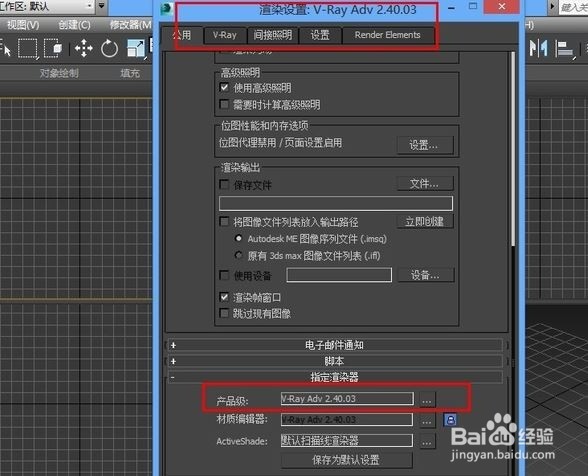This screenshot has height=476, width=588.
Task: Click the ActiveShade renderer name field
Action: [x=347, y=440]
